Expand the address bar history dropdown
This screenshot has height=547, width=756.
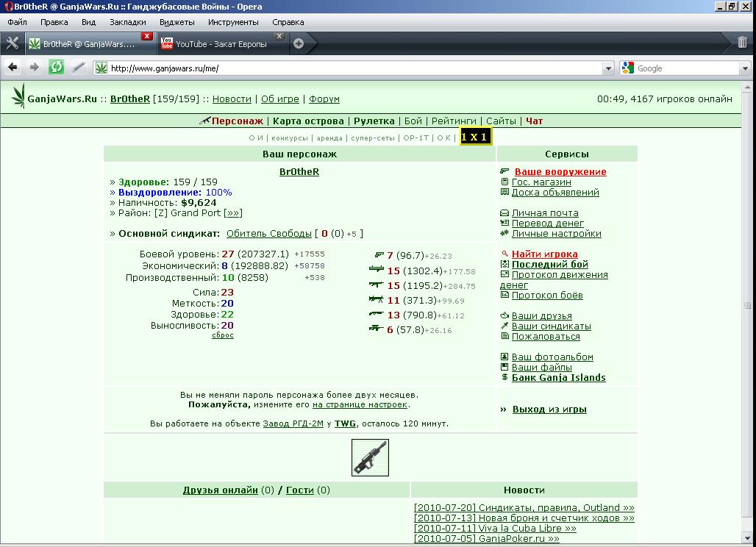click(x=608, y=68)
